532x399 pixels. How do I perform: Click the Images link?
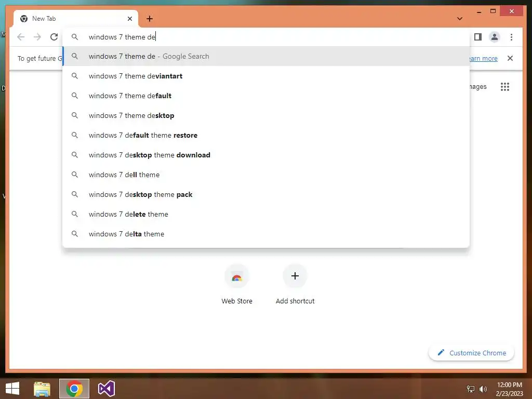[x=478, y=87]
